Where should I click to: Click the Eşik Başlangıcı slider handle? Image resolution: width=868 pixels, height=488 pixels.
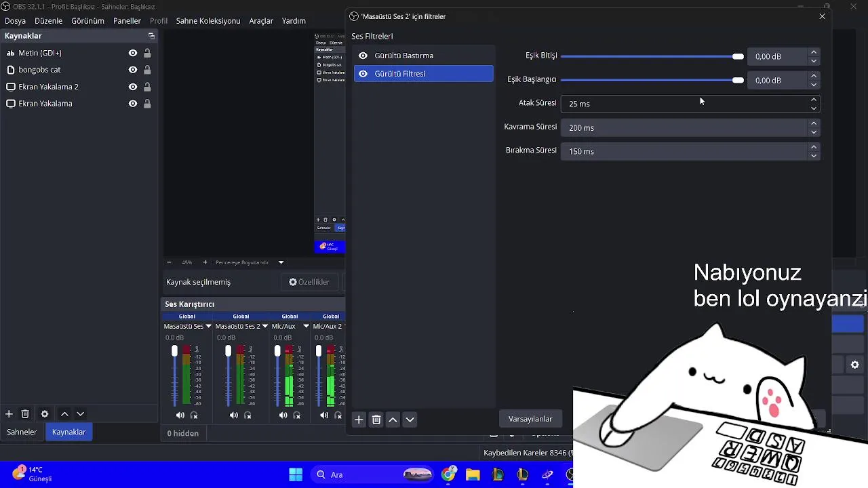click(x=738, y=80)
